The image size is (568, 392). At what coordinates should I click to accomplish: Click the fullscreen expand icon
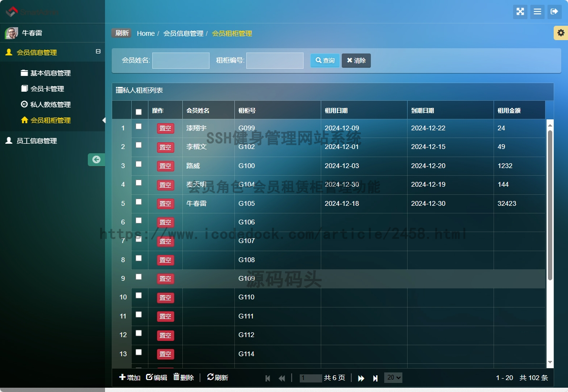point(520,11)
